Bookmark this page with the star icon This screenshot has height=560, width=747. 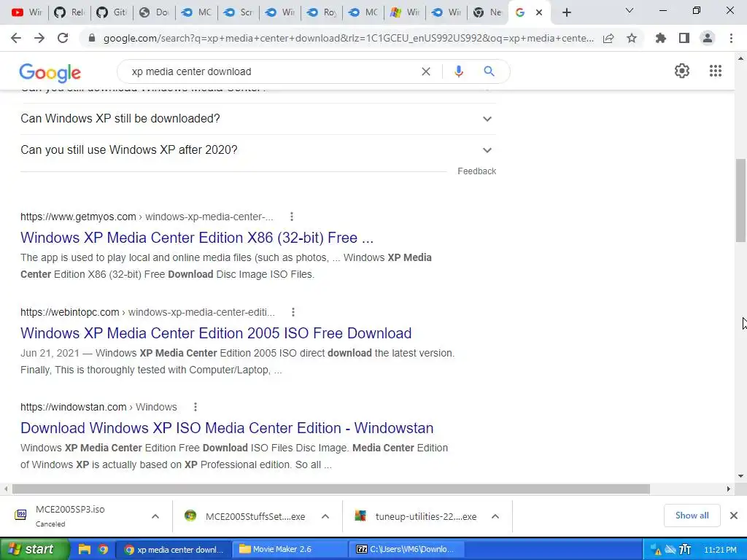click(632, 38)
